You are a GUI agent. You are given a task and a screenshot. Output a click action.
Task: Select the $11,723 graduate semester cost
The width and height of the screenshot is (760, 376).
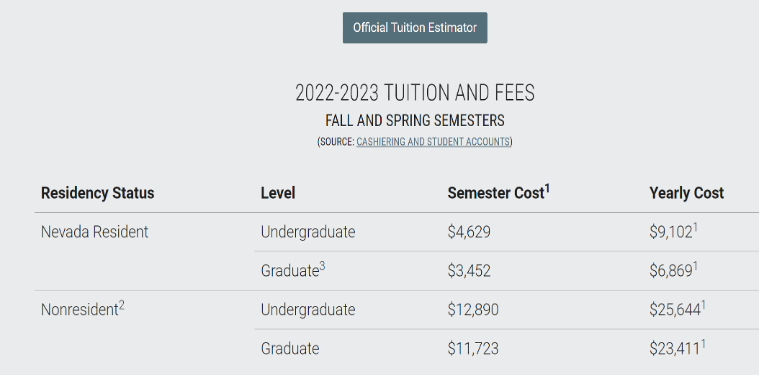(473, 348)
